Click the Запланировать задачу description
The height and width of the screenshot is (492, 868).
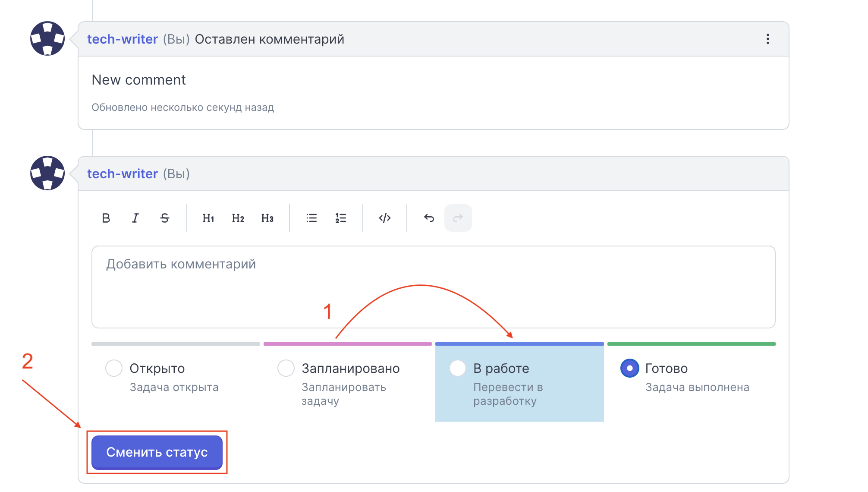pos(344,394)
